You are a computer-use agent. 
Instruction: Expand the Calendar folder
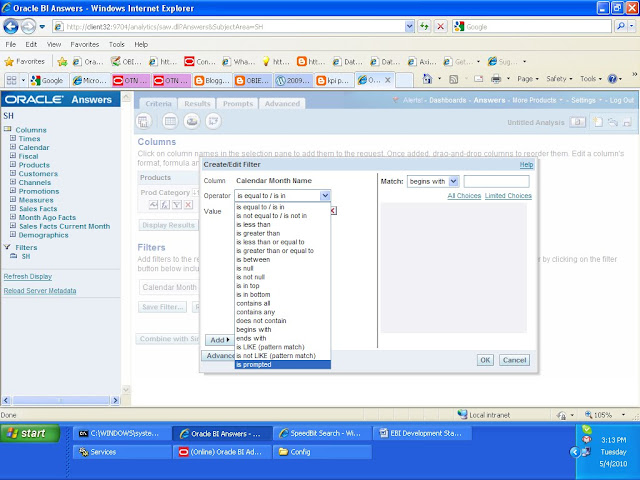tap(13, 147)
